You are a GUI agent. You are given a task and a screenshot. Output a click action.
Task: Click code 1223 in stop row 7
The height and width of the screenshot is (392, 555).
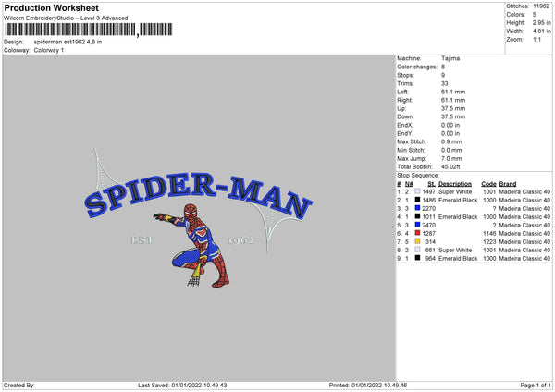(489, 242)
